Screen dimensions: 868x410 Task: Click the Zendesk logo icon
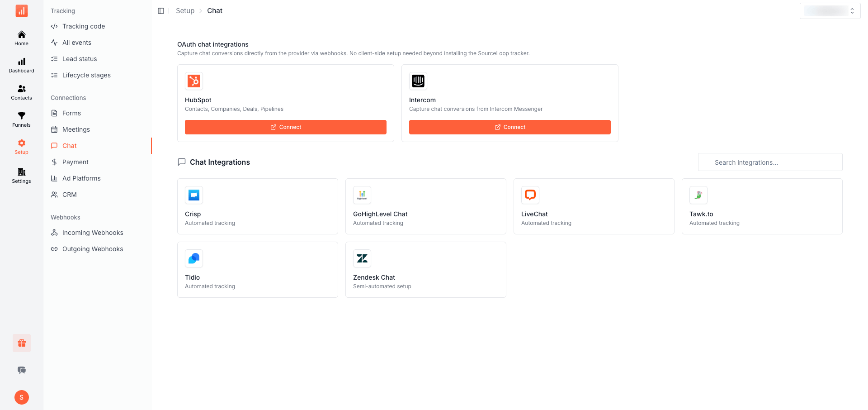[x=362, y=258]
